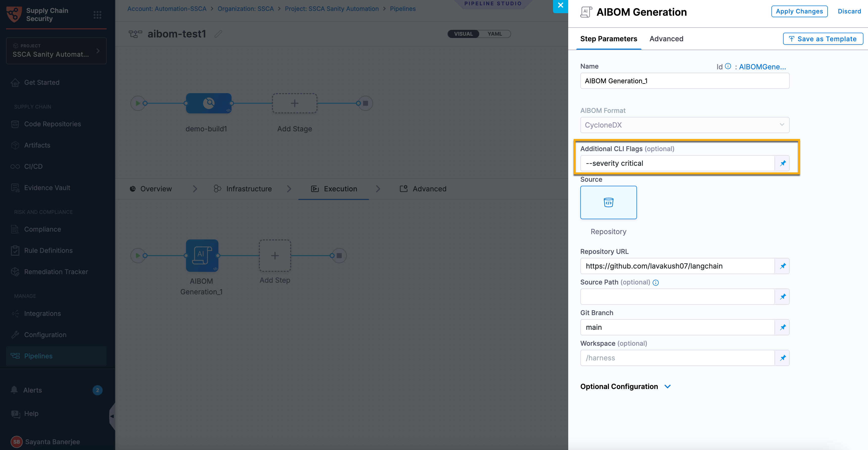Click the pin icon beside Repository URL
868x450 pixels.
[x=782, y=266]
